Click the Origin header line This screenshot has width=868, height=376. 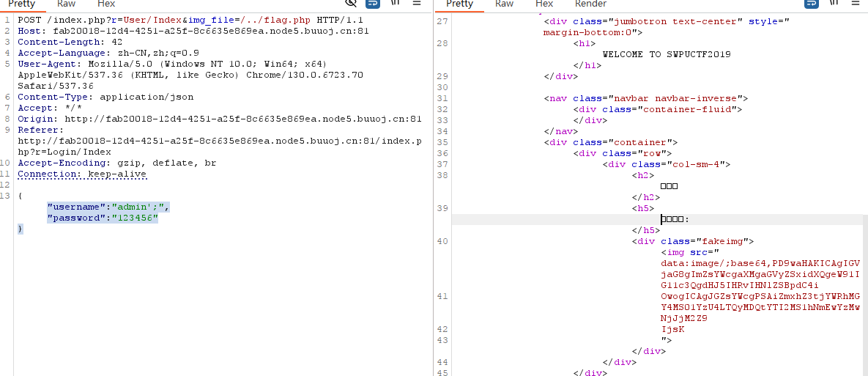tap(220, 119)
